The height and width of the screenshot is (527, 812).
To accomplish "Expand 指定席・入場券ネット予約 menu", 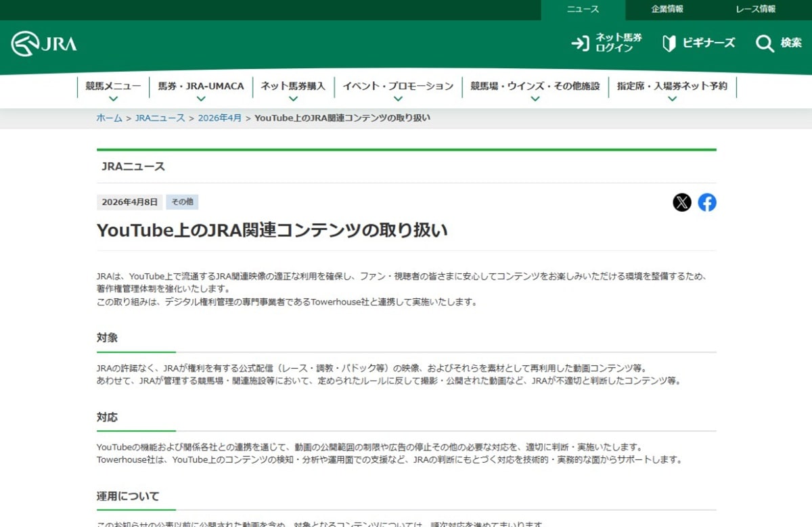I will 672,89.
